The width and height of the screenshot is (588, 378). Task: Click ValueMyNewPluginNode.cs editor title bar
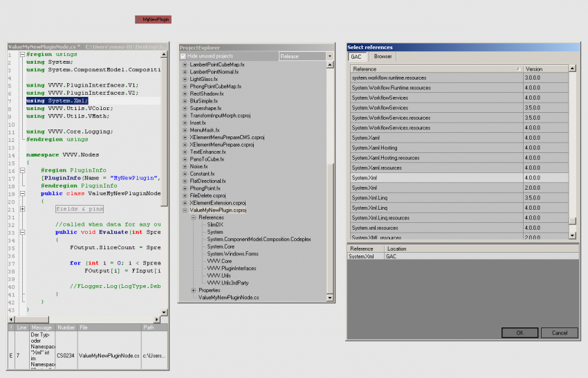(x=88, y=47)
